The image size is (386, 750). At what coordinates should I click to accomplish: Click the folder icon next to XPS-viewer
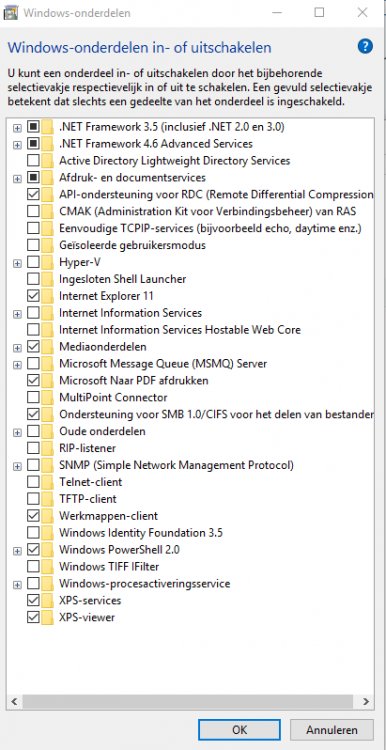coord(47,617)
